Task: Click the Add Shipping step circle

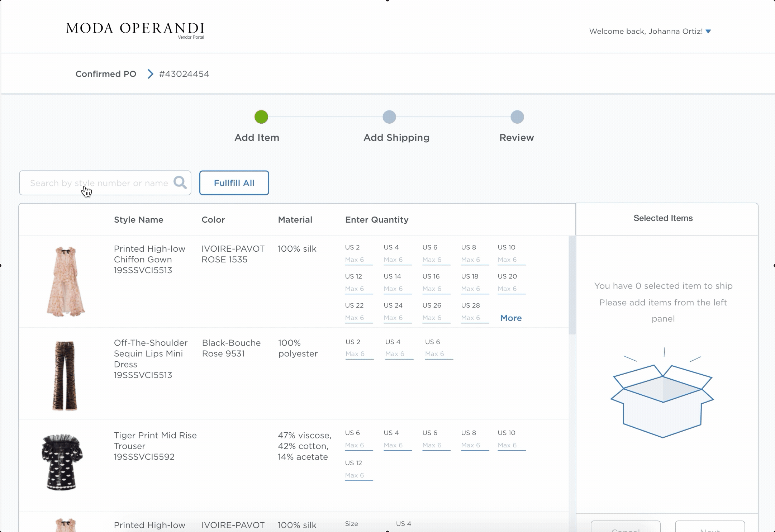Action: pyautogui.click(x=389, y=117)
